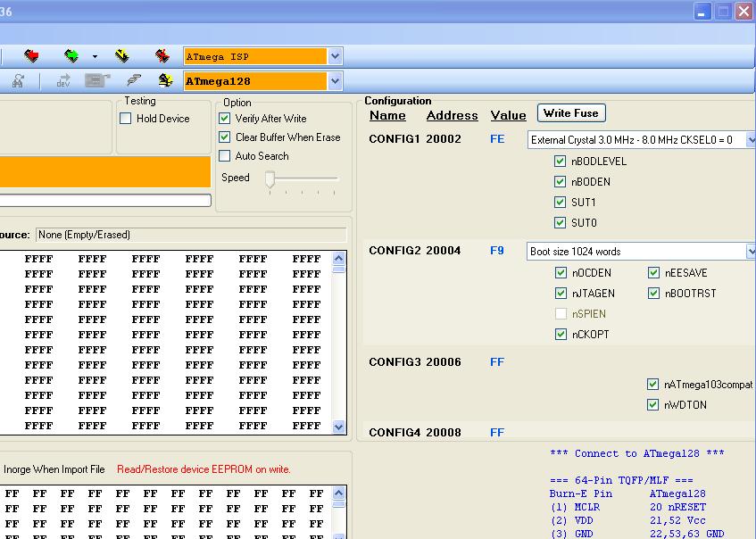Click the CONFIG3 value FF
756x539 pixels.
click(497, 362)
